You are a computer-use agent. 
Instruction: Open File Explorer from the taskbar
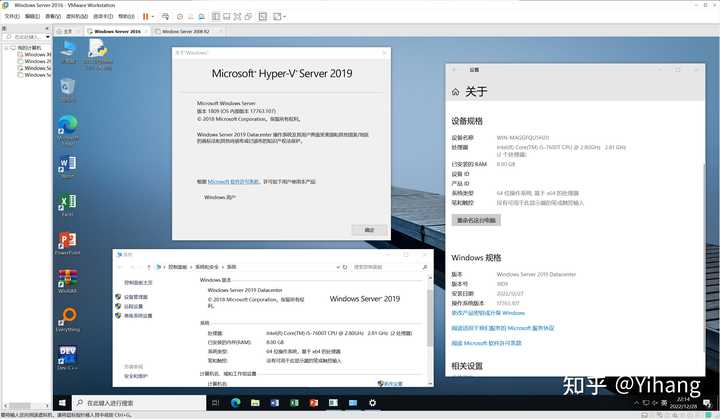(255, 403)
